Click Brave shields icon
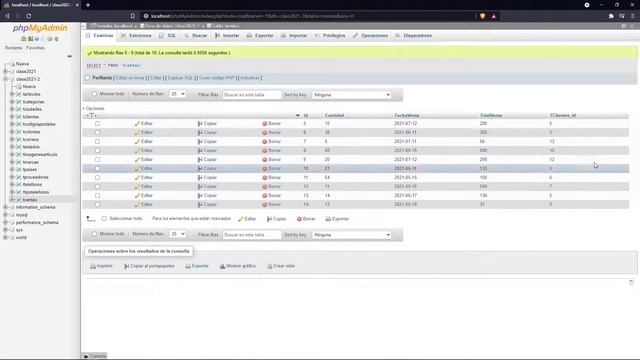640x360 pixels. click(482, 16)
